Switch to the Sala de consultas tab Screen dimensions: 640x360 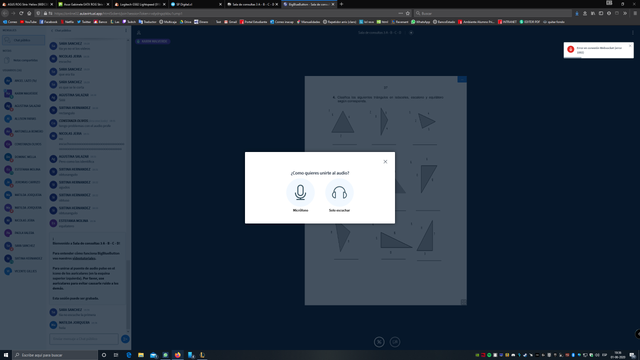pos(253,4)
